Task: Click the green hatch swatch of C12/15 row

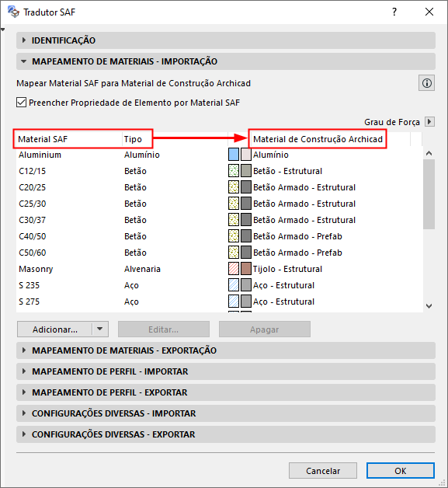Action: (234, 171)
